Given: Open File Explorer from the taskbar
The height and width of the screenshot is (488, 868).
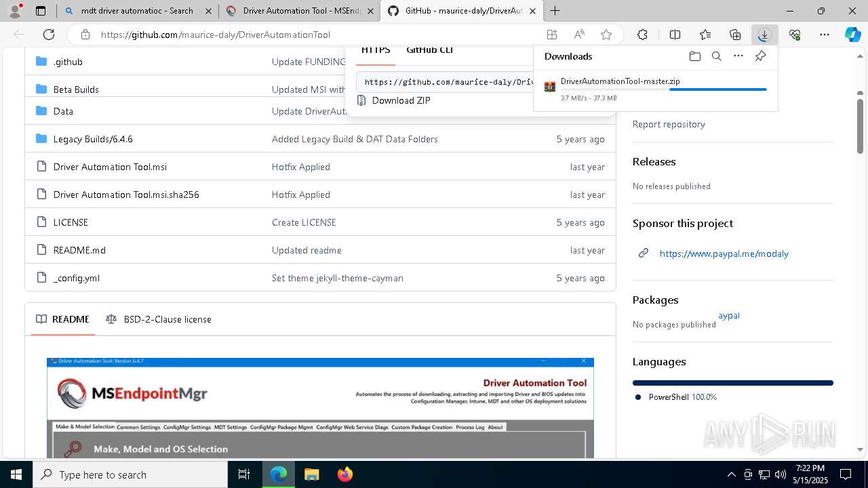Looking at the screenshot, I should point(311,474).
